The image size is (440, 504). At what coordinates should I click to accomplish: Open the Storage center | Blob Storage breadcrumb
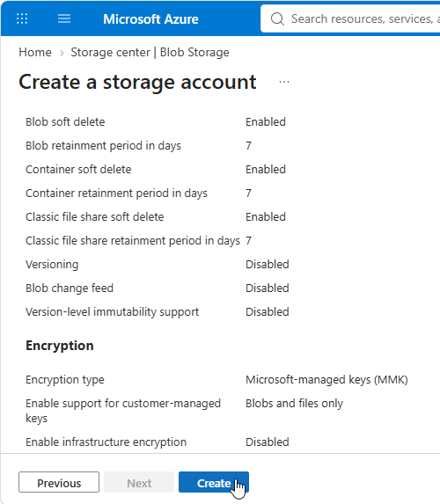point(150,52)
